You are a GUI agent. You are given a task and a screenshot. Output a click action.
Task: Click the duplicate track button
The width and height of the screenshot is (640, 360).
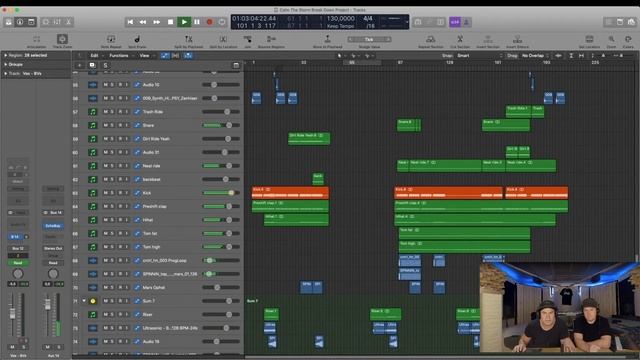92,65
